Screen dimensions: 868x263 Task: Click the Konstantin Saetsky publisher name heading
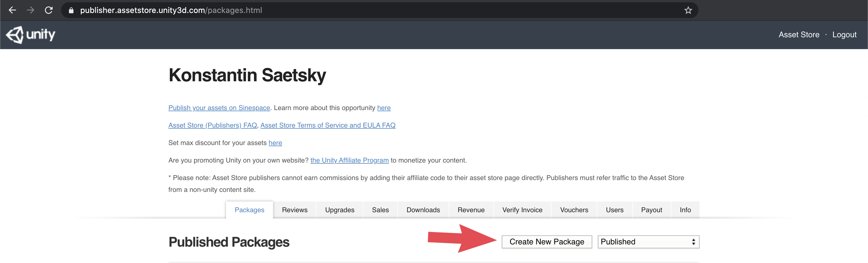pyautogui.click(x=247, y=75)
